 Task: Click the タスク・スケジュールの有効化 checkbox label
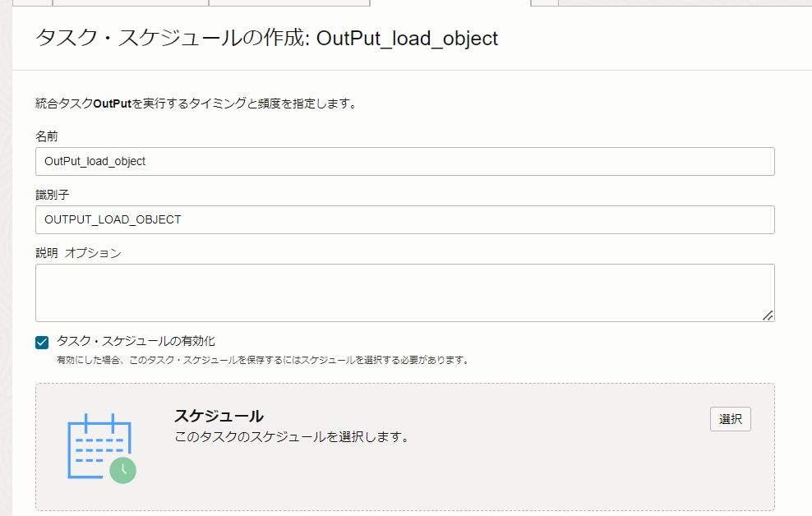tap(136, 341)
